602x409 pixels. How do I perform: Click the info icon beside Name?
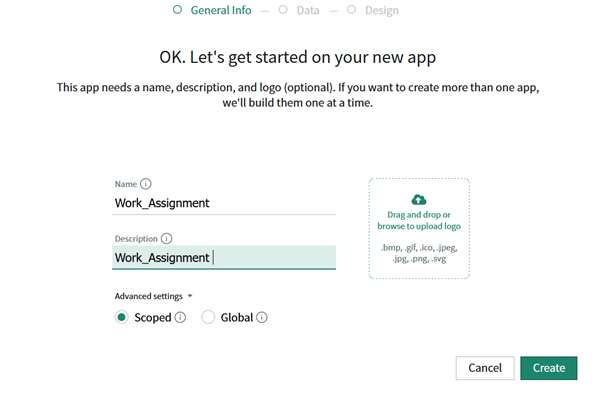tap(146, 184)
